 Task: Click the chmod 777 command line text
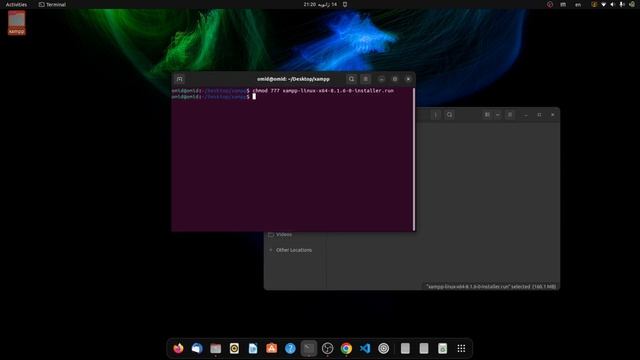click(323, 91)
